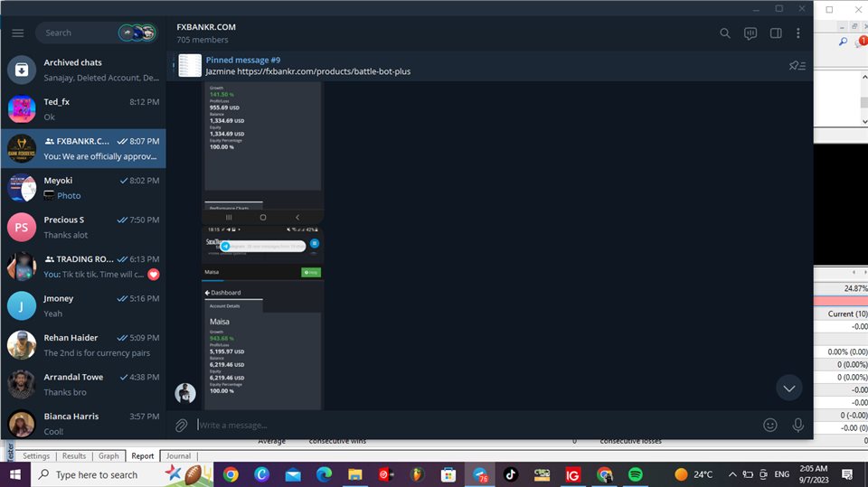Screen dimensions: 868x487
Task: Open the Mail app from the taskbar
Action: point(293,474)
